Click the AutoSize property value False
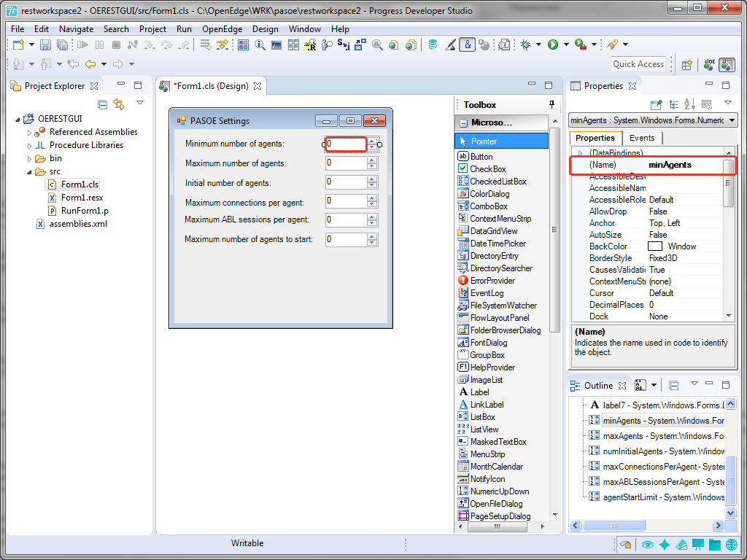Screen dimensions: 747x560 (658, 235)
